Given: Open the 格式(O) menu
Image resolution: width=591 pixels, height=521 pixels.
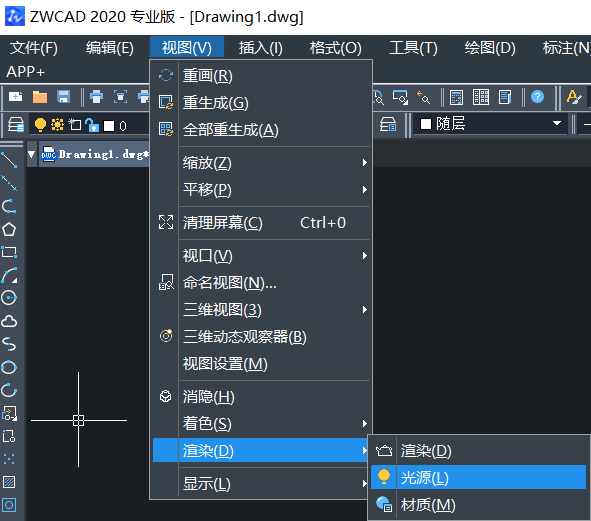Looking at the screenshot, I should coord(335,48).
